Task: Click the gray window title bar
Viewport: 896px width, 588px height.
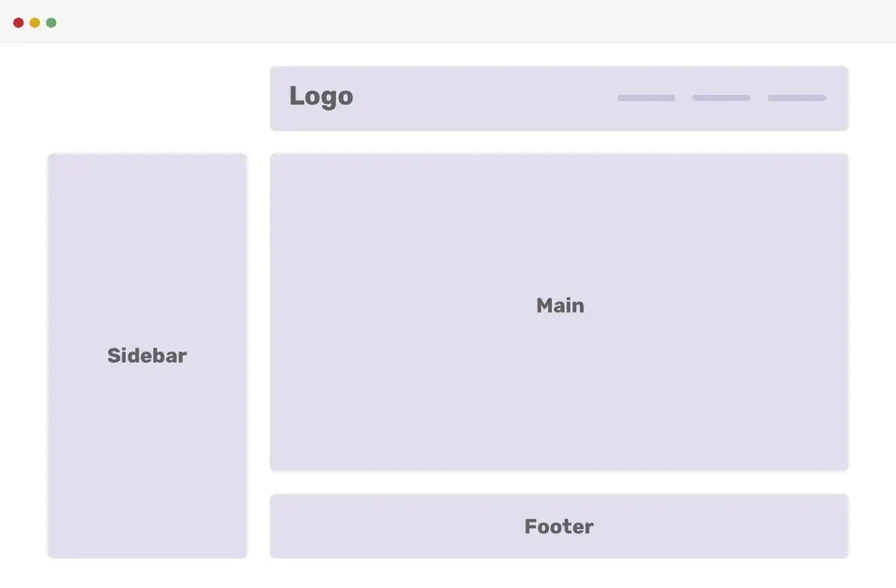Action: 472,21
